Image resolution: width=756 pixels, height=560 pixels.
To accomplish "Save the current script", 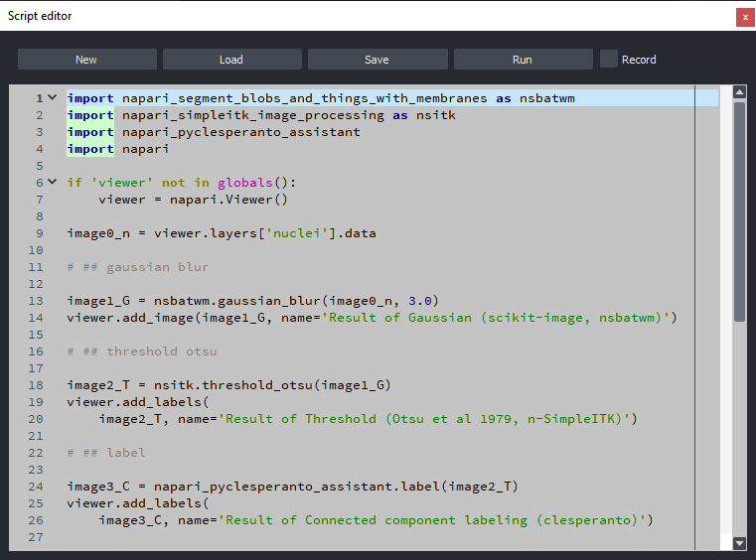I will 377,60.
